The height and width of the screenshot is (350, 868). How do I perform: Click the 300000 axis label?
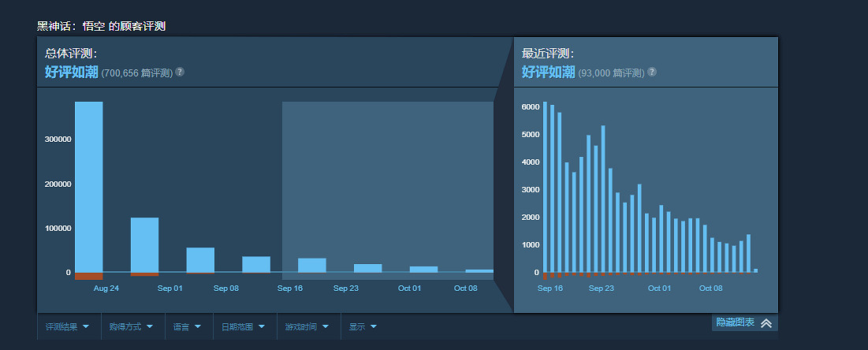tap(58, 139)
